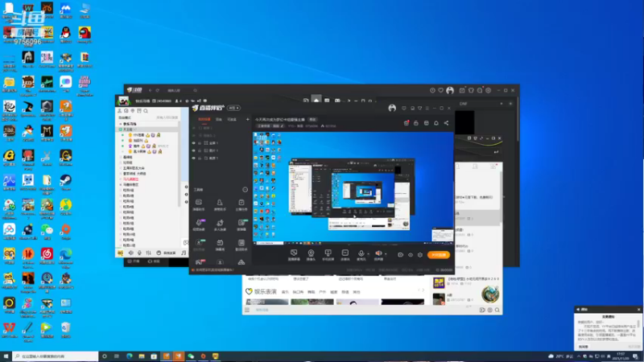Click taskbar search box
This screenshot has height=362, width=644.
(56, 356)
